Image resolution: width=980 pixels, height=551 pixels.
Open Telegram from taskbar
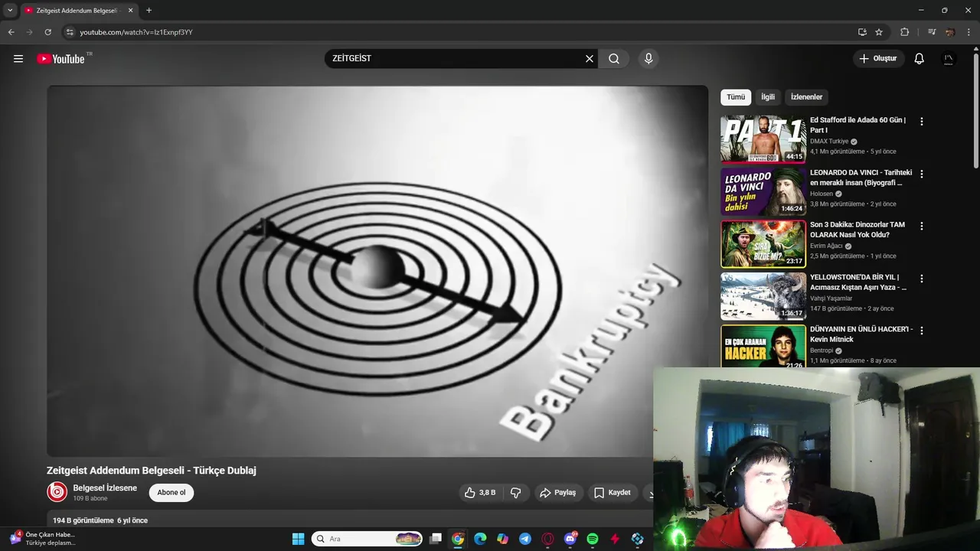(x=525, y=539)
